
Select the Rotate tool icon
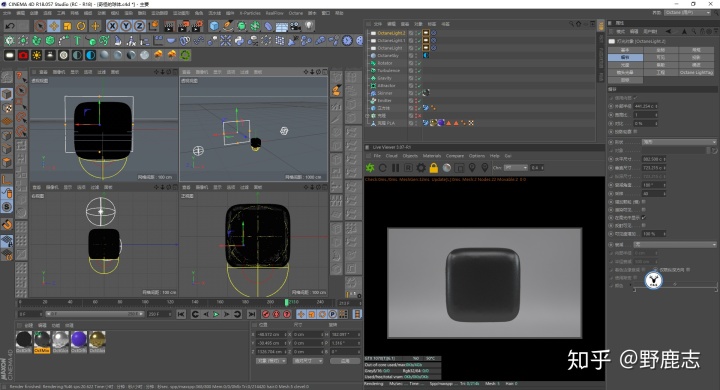81,26
